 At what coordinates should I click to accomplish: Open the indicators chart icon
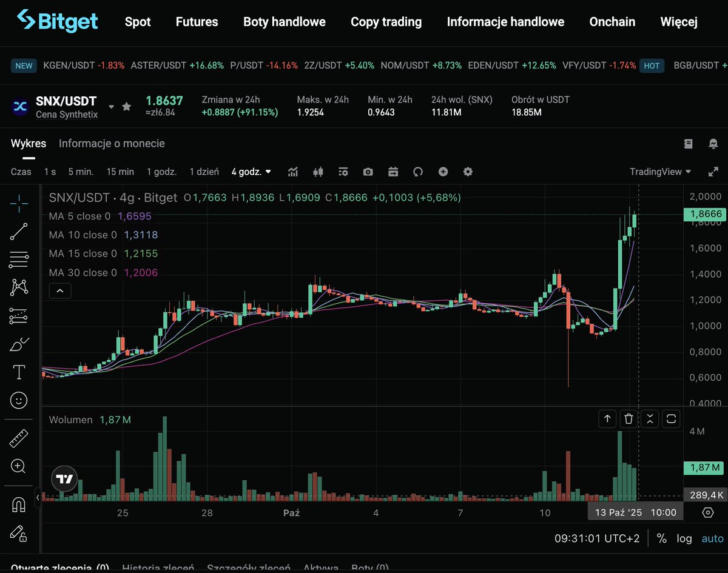click(293, 172)
